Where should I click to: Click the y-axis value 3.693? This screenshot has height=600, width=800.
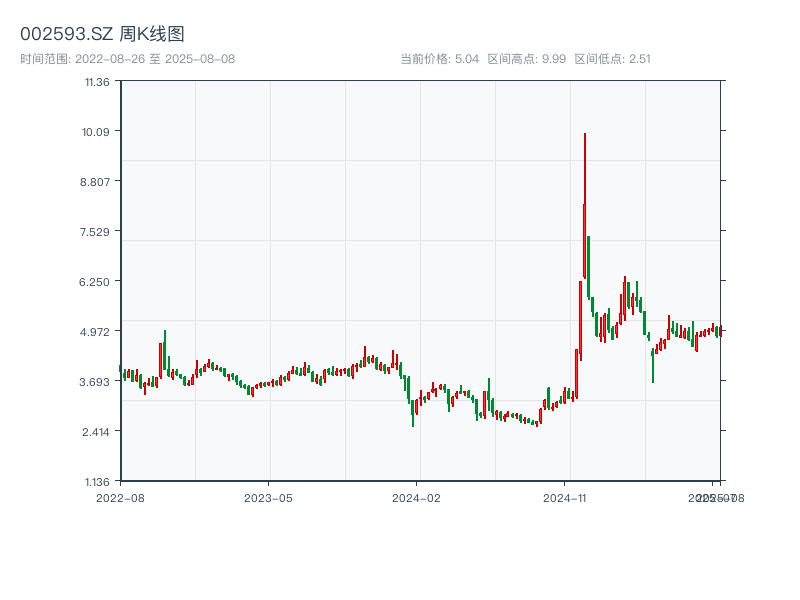[x=94, y=382]
